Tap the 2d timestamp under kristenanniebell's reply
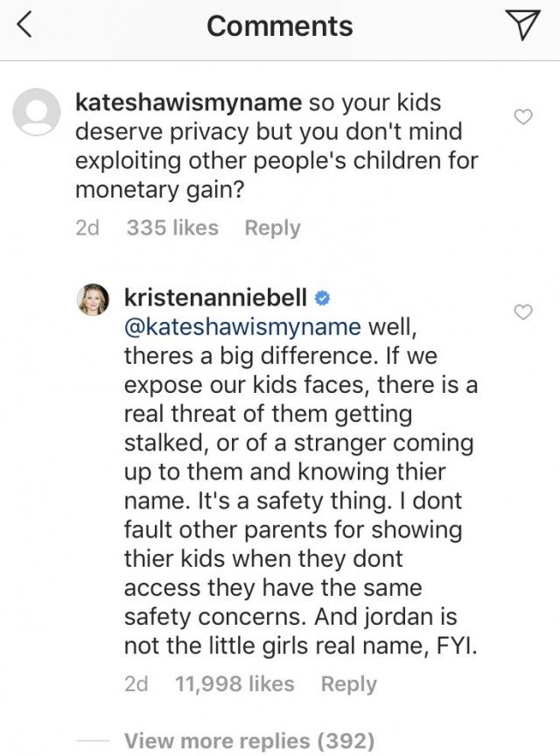The height and width of the screenshot is (756, 560). [136, 683]
